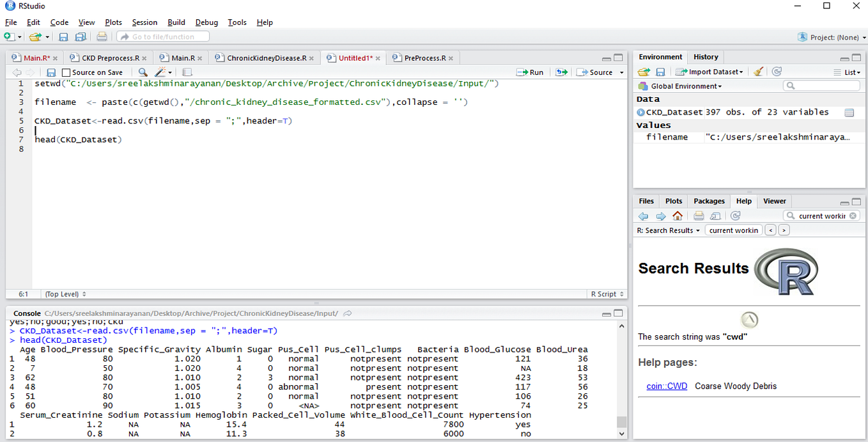The image size is (868, 442).
Task: Open the code tools magic wand
Action: 161,72
